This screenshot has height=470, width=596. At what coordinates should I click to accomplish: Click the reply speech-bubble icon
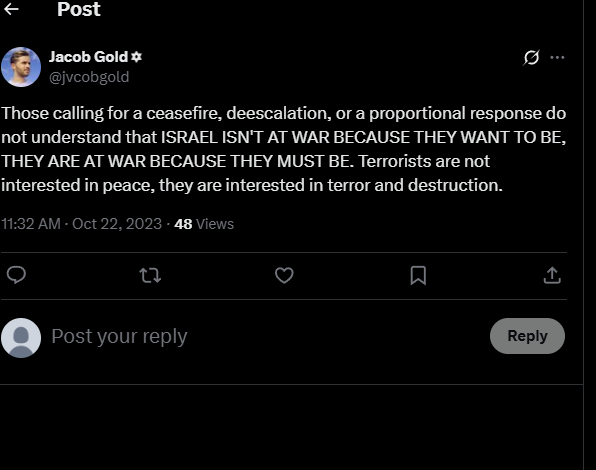click(16, 275)
